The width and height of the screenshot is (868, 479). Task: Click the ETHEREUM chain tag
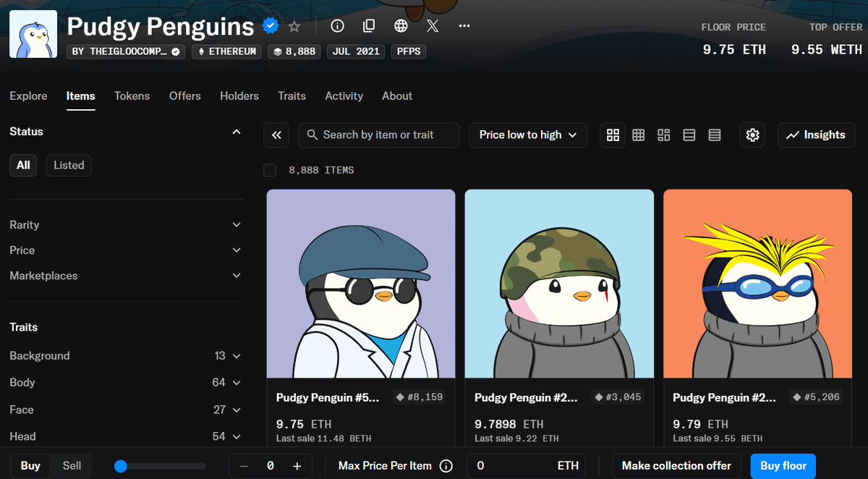[226, 51]
